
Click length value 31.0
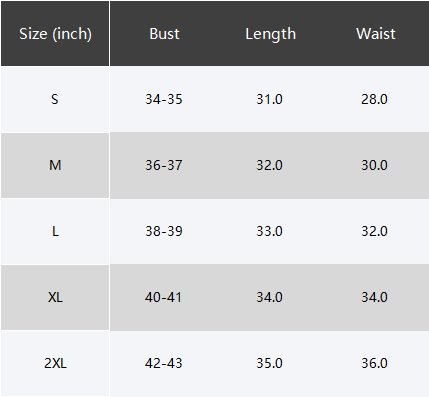(269, 99)
